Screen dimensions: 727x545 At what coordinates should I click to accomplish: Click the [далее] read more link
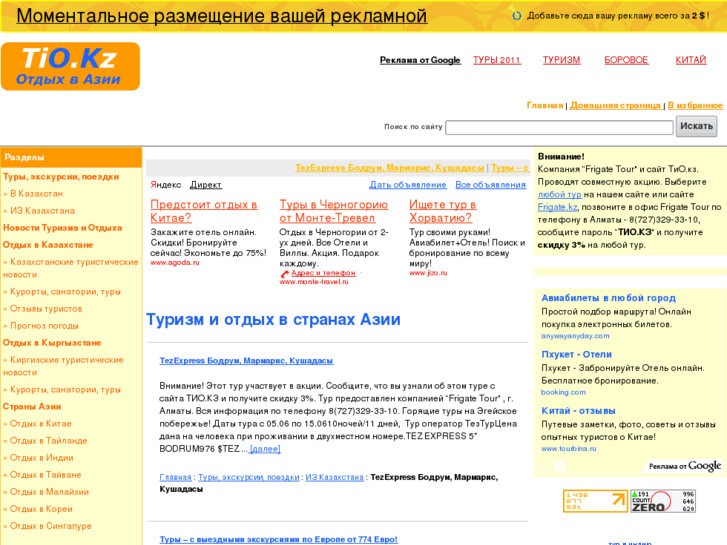coord(265,449)
